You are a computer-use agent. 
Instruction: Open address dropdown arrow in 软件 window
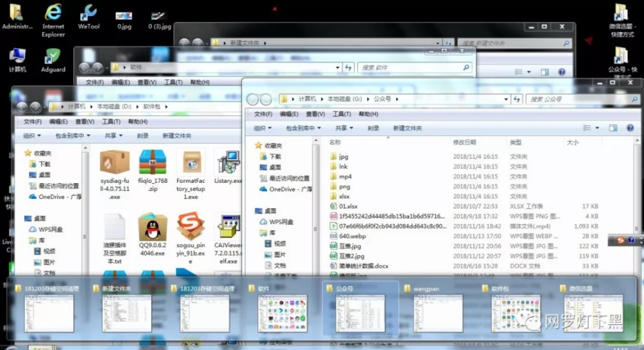337,68
